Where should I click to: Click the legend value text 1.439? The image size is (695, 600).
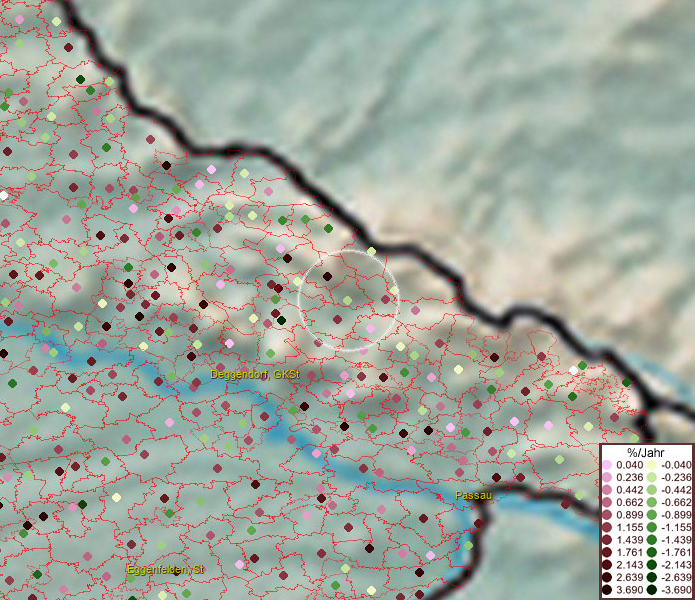point(630,540)
